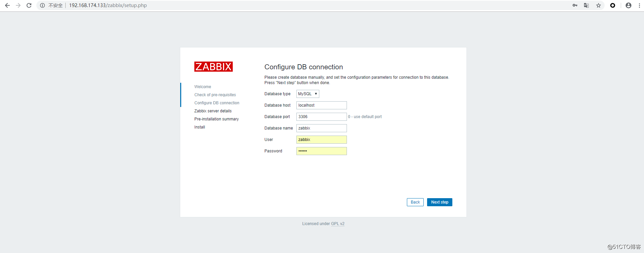Select Configure DB connection step
Image resolution: width=644 pixels, height=253 pixels.
(x=217, y=103)
